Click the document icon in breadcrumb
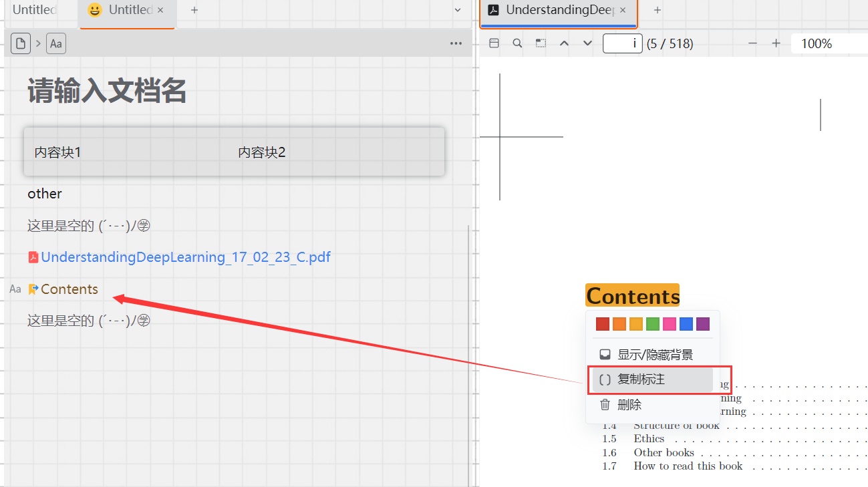Viewport: 868px width, 487px height. [x=21, y=44]
